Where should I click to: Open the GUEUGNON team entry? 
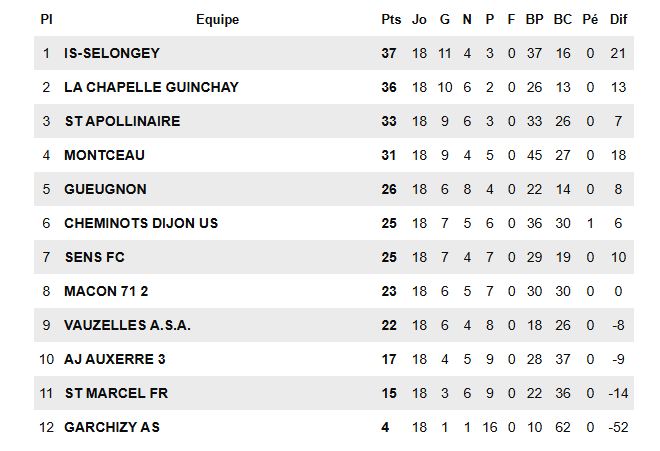coord(105,189)
